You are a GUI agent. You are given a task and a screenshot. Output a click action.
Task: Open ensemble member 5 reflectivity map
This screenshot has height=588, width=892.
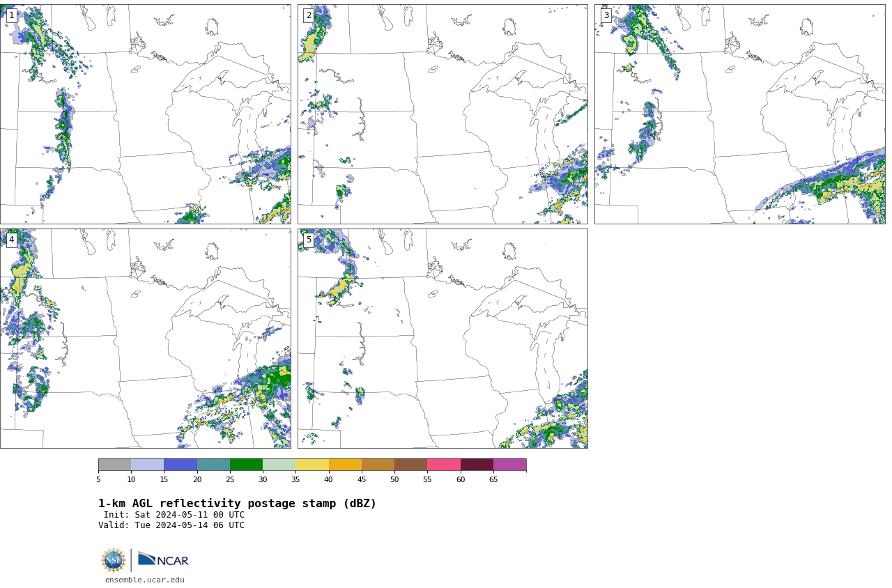click(443, 339)
